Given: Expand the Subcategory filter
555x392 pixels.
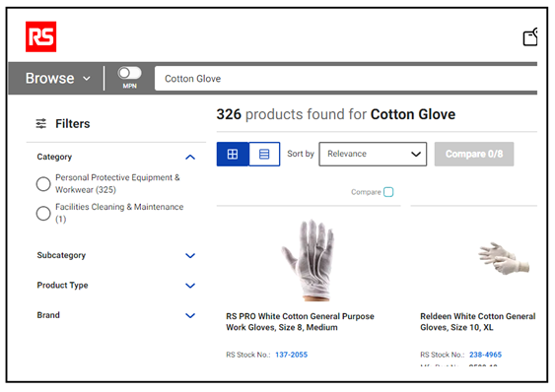Looking at the screenshot, I should [x=190, y=255].
